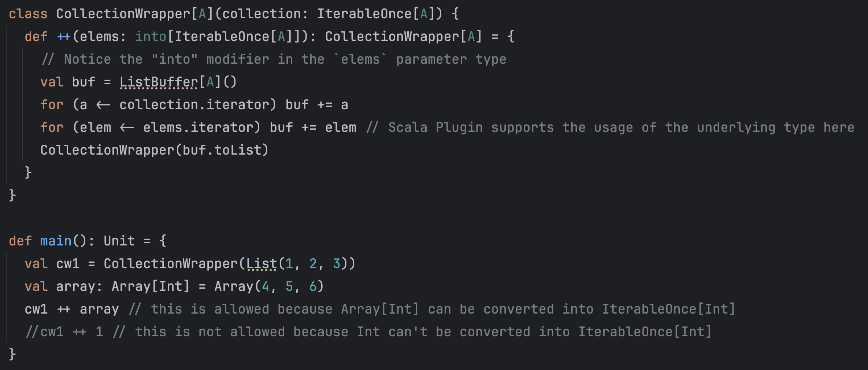Click the green into modifier before IterableOnce
This screenshot has width=868, height=370.
[x=151, y=37]
